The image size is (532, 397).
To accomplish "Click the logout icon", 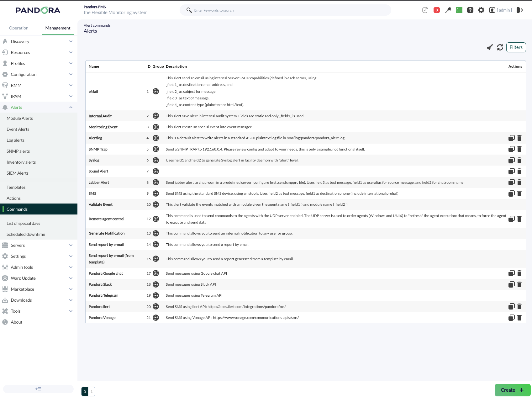I will point(520,10).
